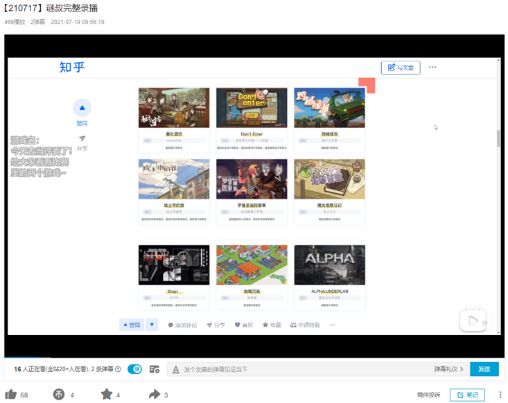Click bottom bar downvote triangle button

[x=152, y=325]
